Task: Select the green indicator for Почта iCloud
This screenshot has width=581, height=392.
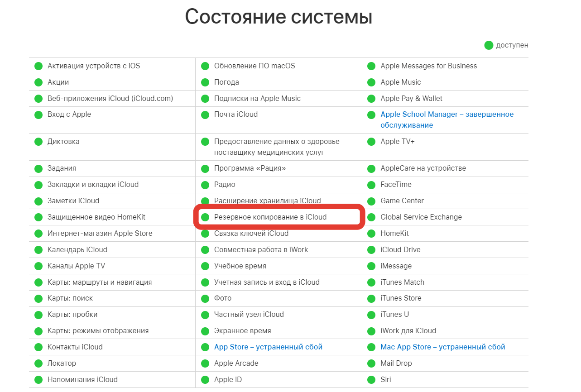Action: pos(205,115)
